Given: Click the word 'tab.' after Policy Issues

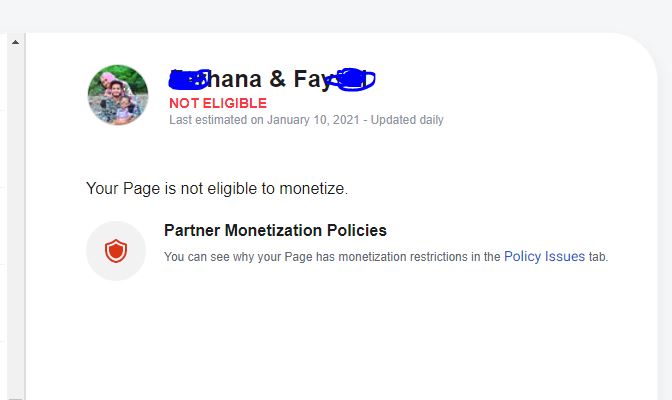Looking at the screenshot, I should click(x=598, y=257).
